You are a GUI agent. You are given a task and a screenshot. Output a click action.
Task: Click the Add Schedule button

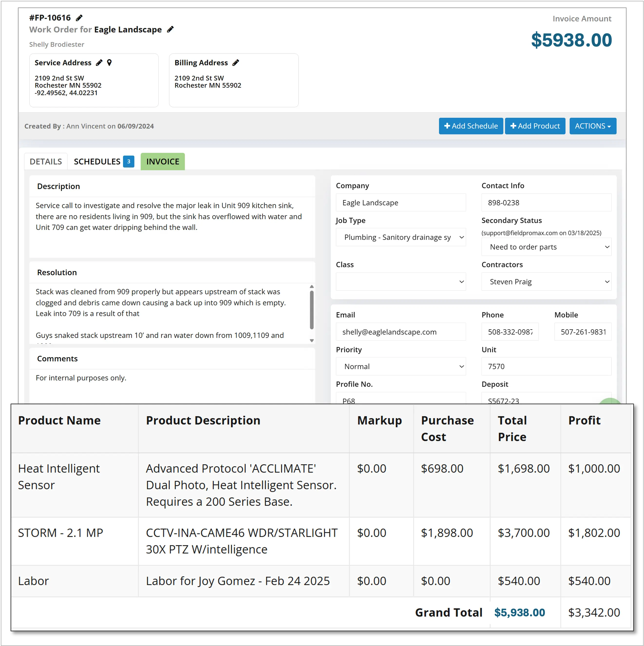coord(471,126)
